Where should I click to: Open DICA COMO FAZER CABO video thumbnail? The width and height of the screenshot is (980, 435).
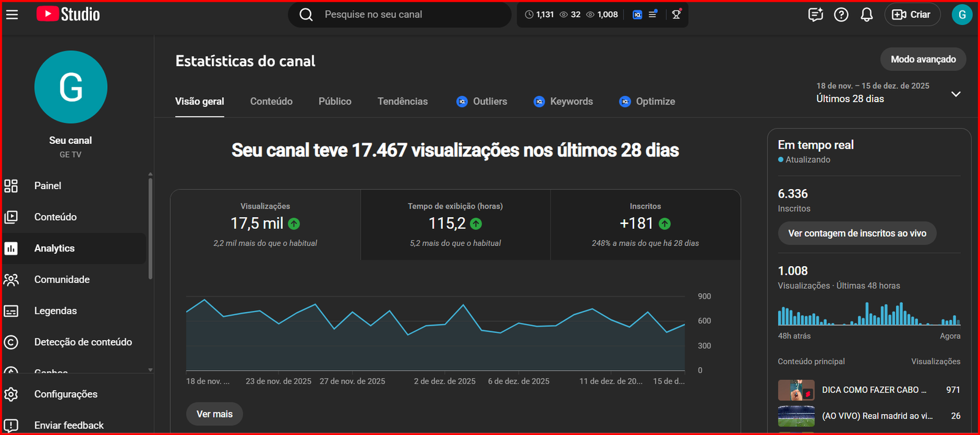click(796, 390)
